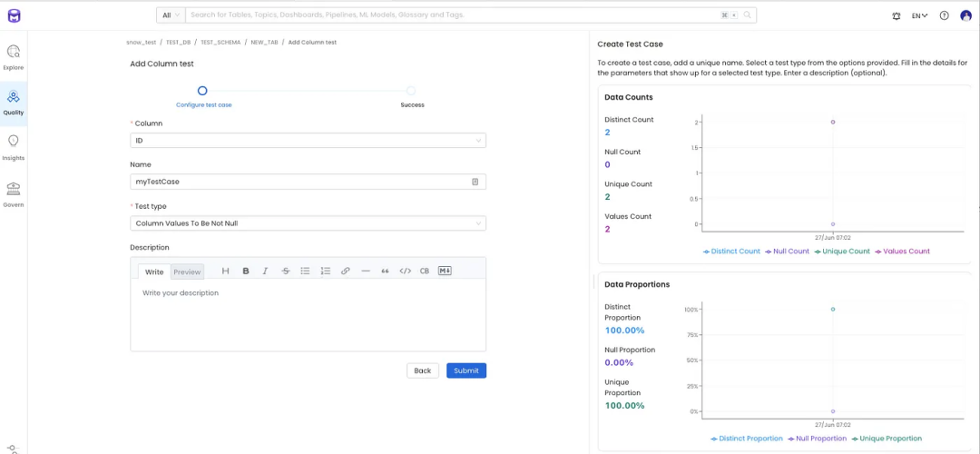Insert a link in description
The image size is (980, 454).
[x=345, y=271]
